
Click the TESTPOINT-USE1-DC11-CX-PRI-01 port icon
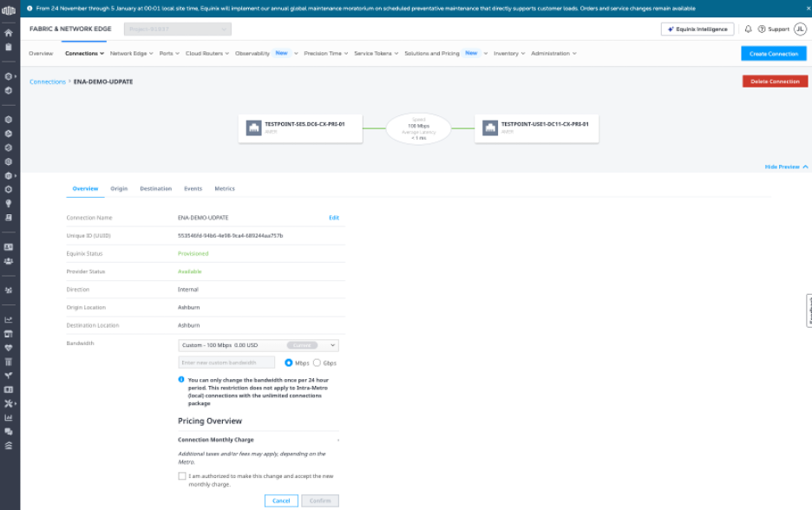tap(489, 128)
